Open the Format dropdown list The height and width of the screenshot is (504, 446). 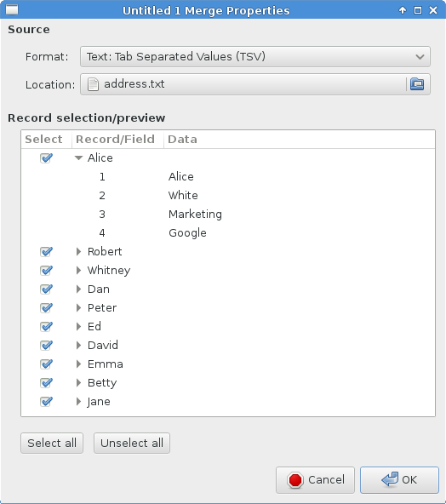pos(255,56)
